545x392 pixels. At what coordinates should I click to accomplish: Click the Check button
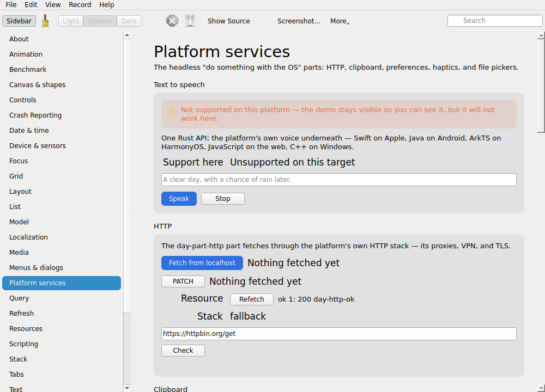point(183,350)
